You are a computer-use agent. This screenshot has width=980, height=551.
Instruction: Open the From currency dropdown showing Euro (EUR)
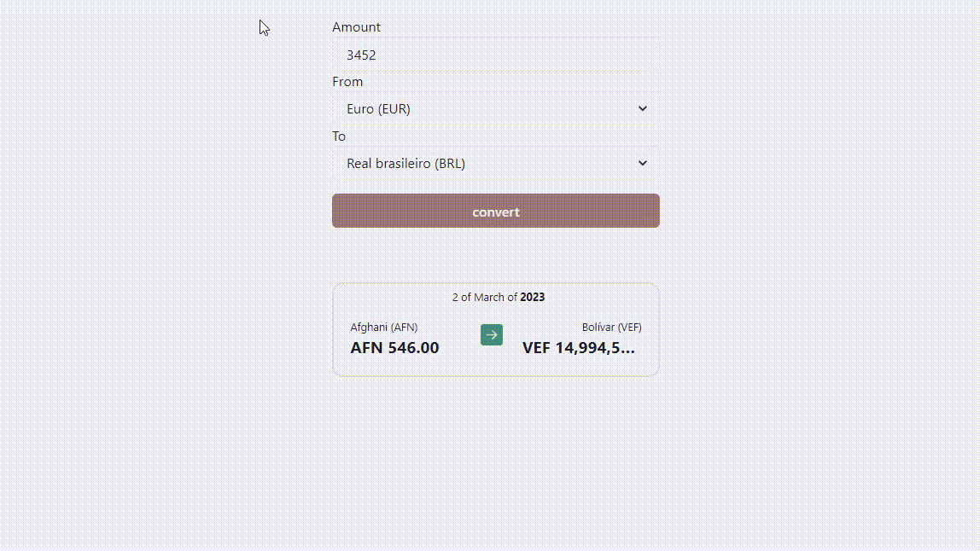pyautogui.click(x=496, y=108)
